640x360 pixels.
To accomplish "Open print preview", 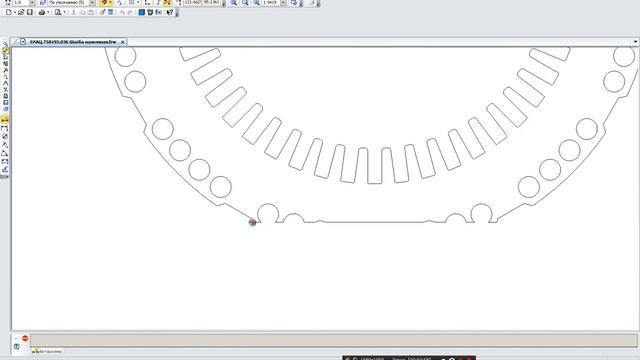I will (x=58, y=12).
